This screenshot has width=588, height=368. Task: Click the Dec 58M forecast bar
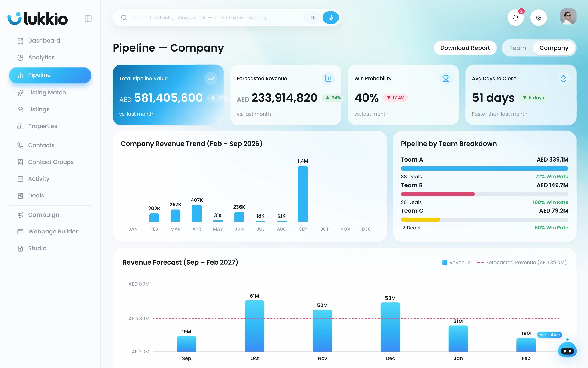[x=390, y=327]
